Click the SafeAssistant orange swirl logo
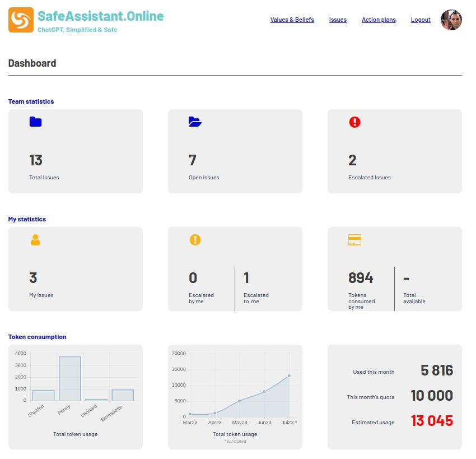 [21, 20]
